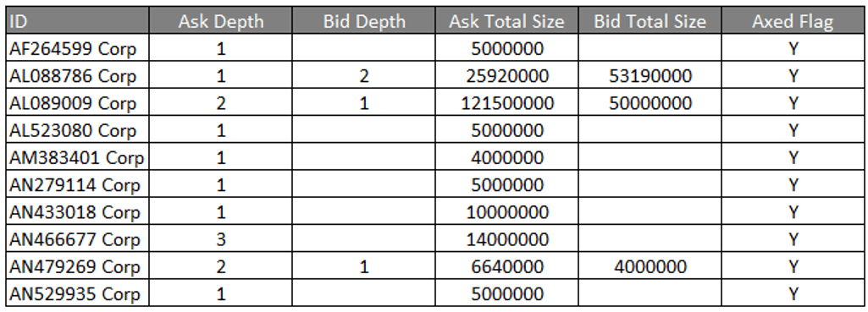The height and width of the screenshot is (312, 868).
Task: Click the 6640000 ask total size cell
Action: pos(507,266)
